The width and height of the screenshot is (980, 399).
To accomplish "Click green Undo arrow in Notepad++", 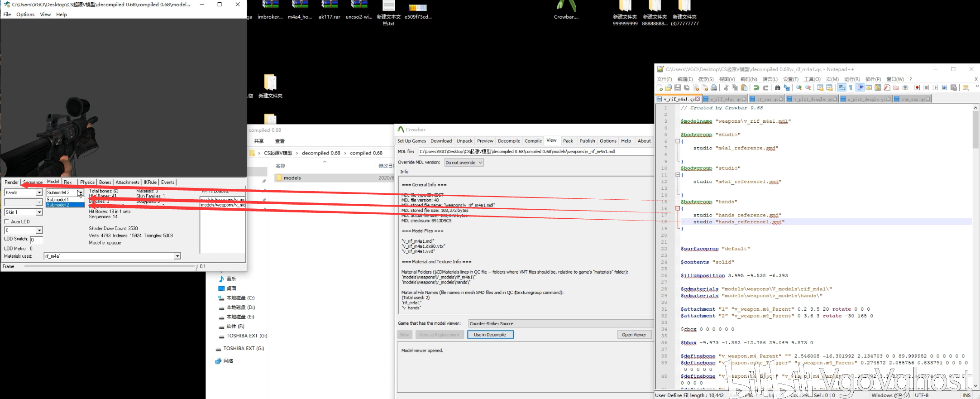I will tap(756, 88).
